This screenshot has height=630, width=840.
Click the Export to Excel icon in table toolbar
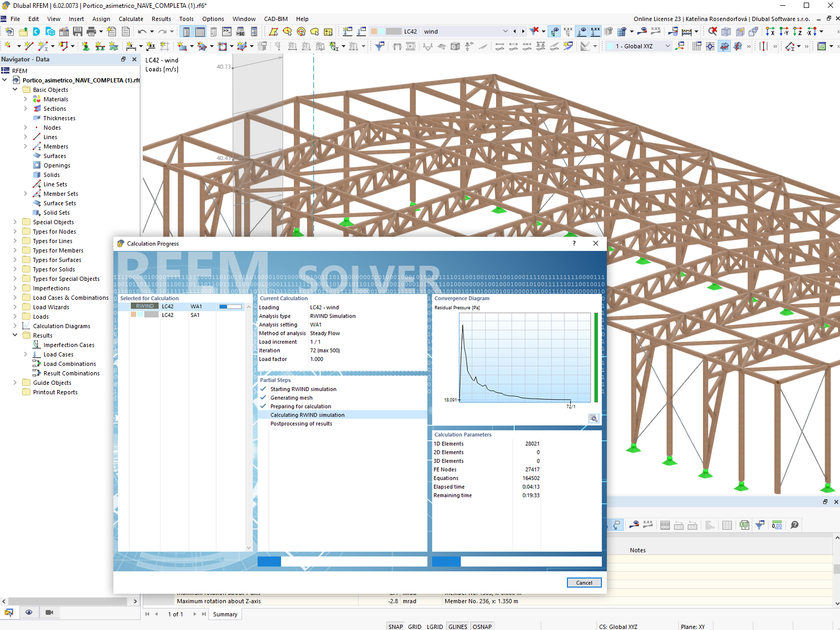click(744, 525)
